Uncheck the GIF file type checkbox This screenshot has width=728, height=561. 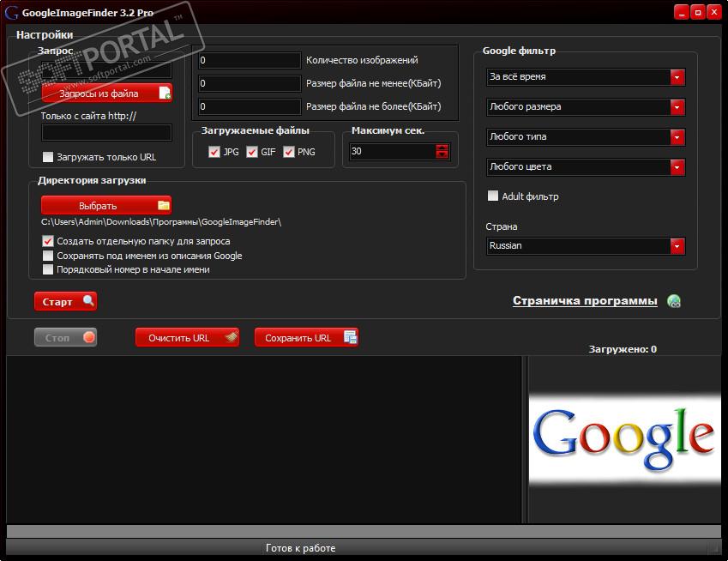point(251,152)
